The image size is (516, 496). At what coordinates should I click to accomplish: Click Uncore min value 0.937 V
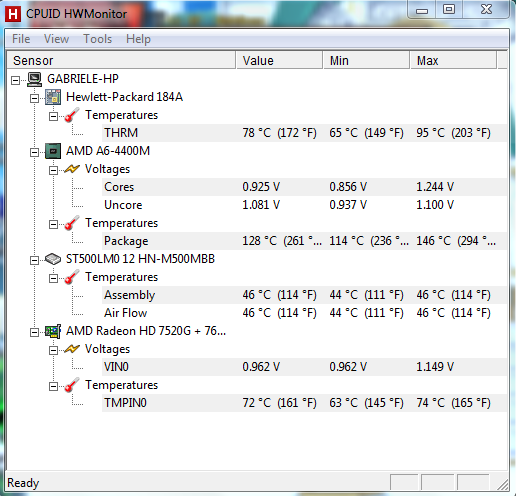(x=348, y=205)
